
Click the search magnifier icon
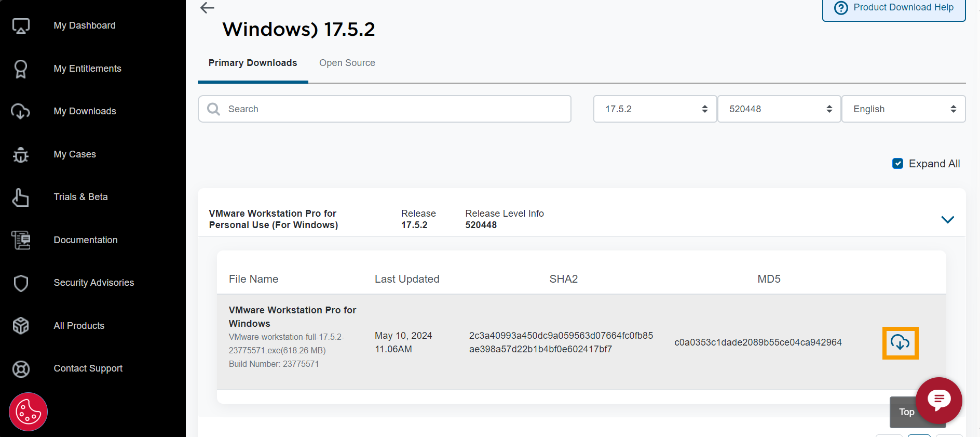pyautogui.click(x=213, y=109)
